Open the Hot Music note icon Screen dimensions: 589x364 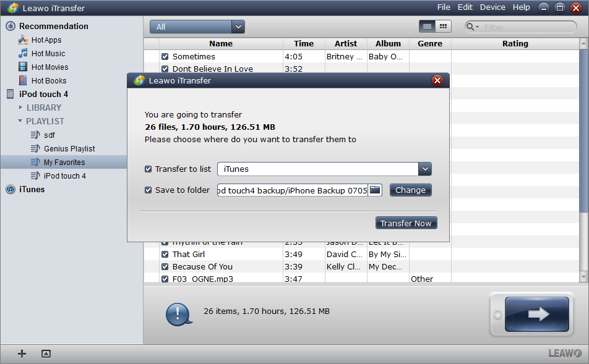pos(23,53)
